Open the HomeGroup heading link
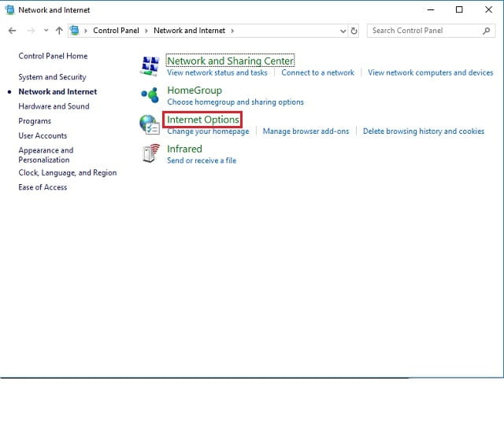Screen dimensions: 504x421 [195, 90]
